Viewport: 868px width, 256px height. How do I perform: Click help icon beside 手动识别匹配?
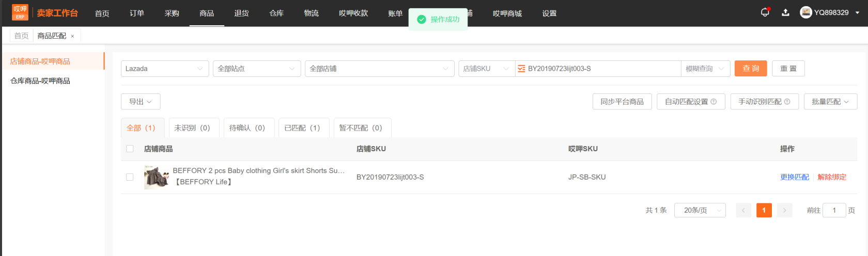click(787, 102)
